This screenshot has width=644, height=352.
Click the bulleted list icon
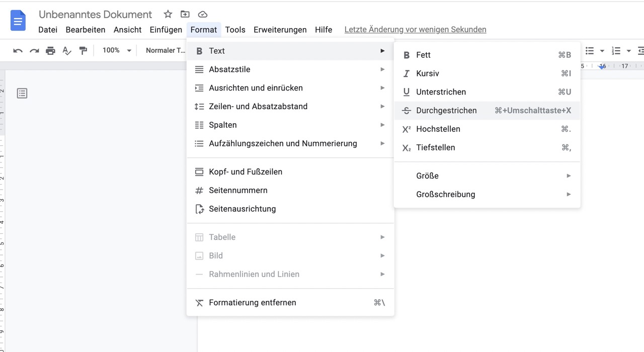[589, 50]
